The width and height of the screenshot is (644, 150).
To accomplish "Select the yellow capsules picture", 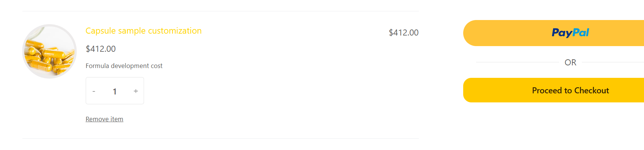I will click(50, 51).
